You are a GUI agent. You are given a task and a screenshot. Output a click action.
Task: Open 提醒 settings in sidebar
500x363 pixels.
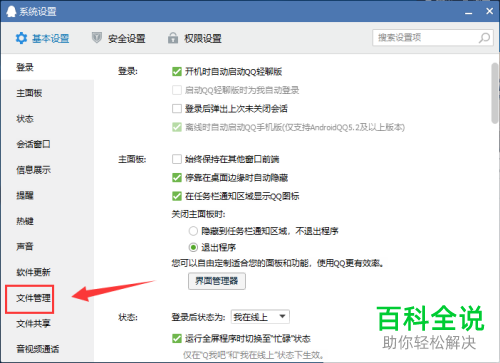click(25, 195)
